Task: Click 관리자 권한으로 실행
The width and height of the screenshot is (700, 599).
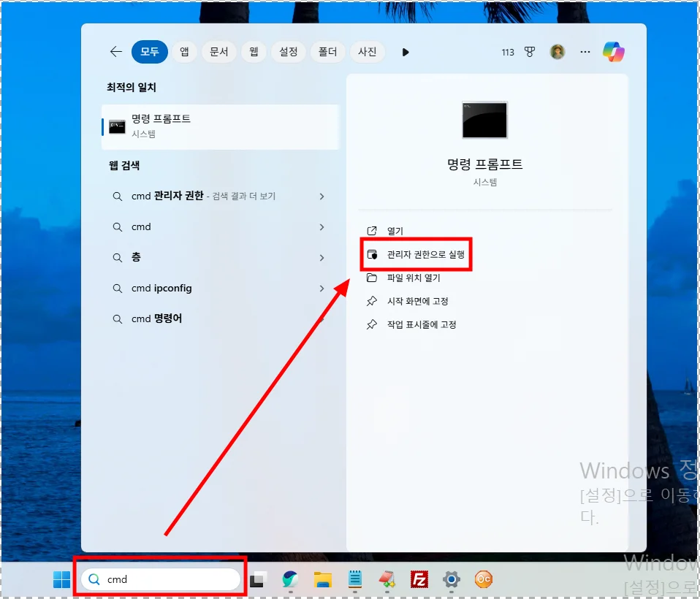Action: [x=425, y=254]
